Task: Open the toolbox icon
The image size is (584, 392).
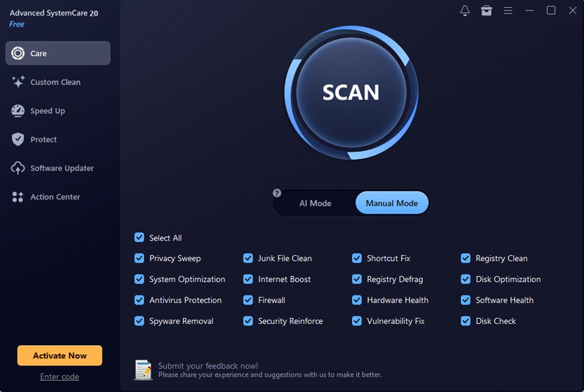Action: click(x=486, y=10)
